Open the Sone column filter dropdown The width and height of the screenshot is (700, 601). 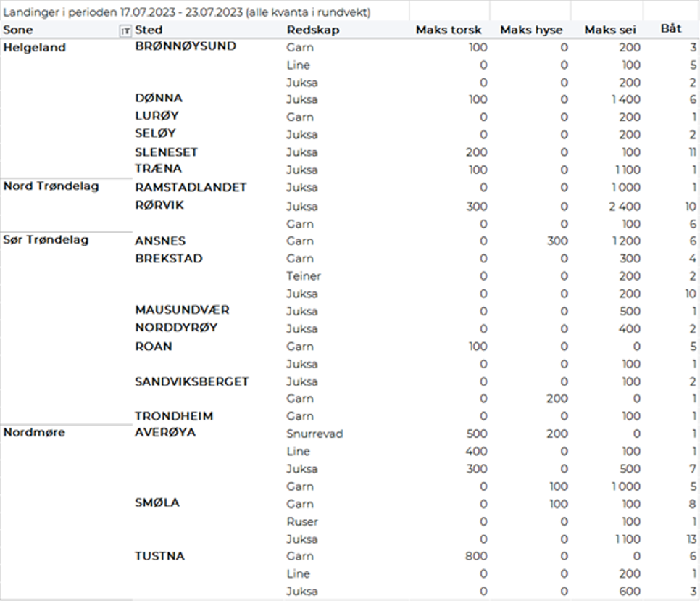[x=125, y=30]
